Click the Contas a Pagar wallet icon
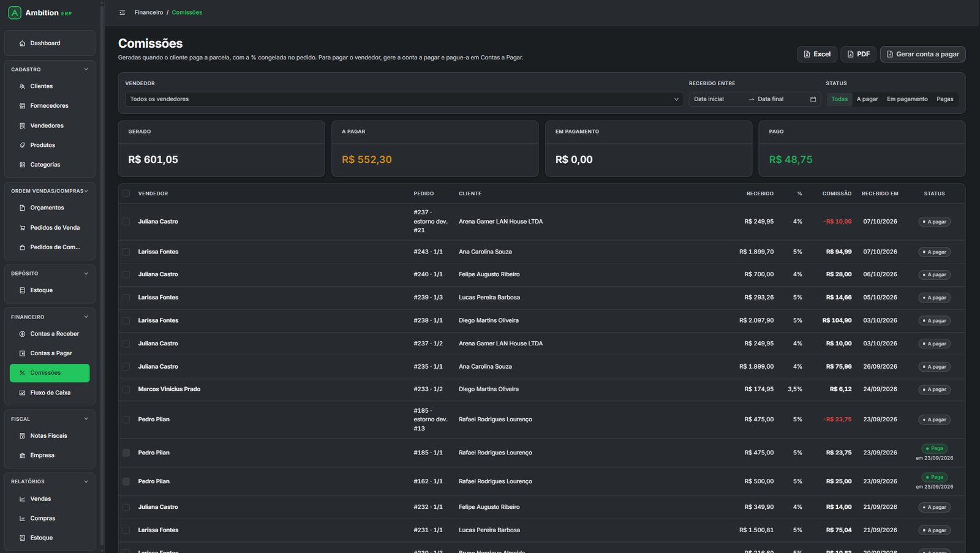The image size is (980, 553). (23, 353)
